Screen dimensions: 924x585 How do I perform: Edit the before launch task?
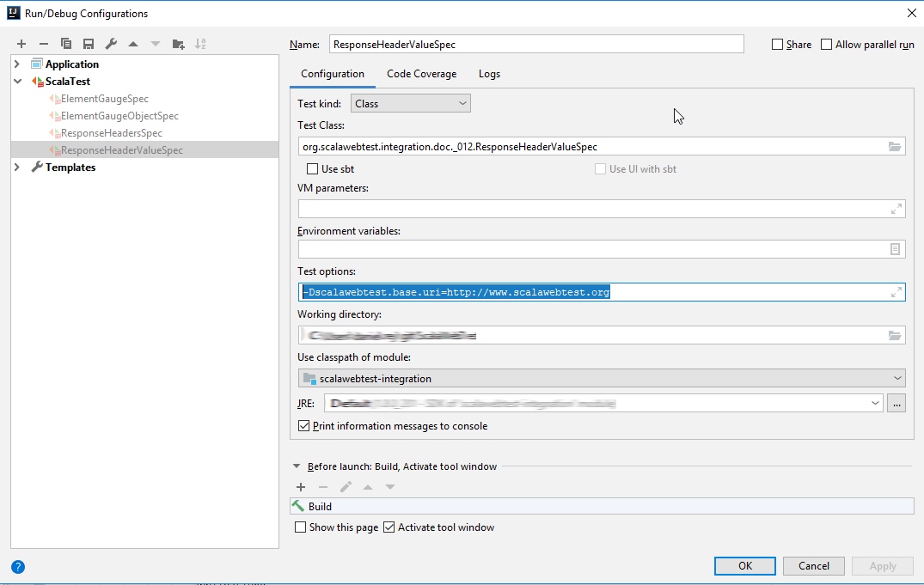click(x=346, y=487)
